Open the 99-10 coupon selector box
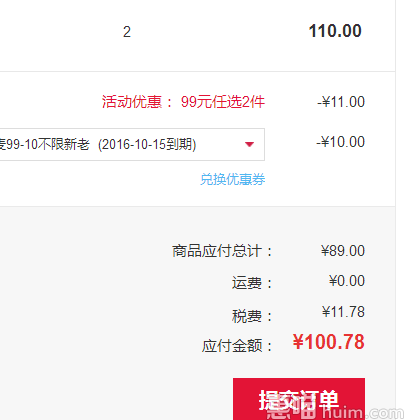Viewport: 404px width, 420px height. click(132, 144)
